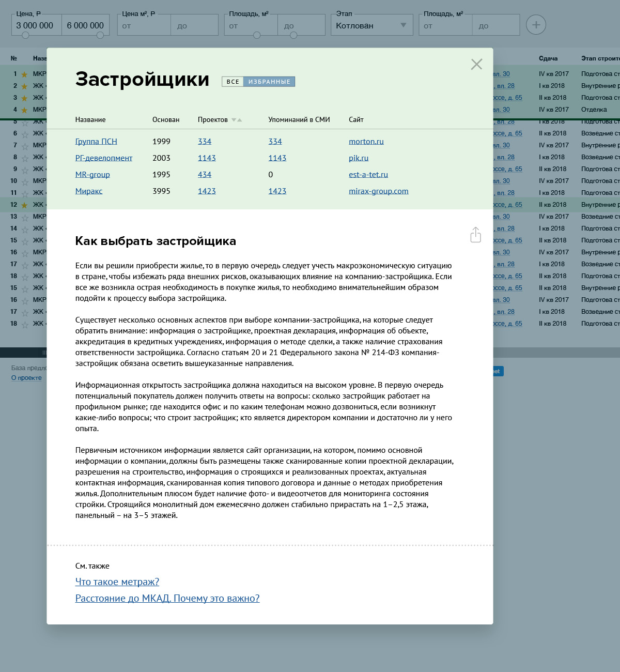Open the Группа ПСН developer link
This screenshot has height=672, width=620.
[x=96, y=142]
